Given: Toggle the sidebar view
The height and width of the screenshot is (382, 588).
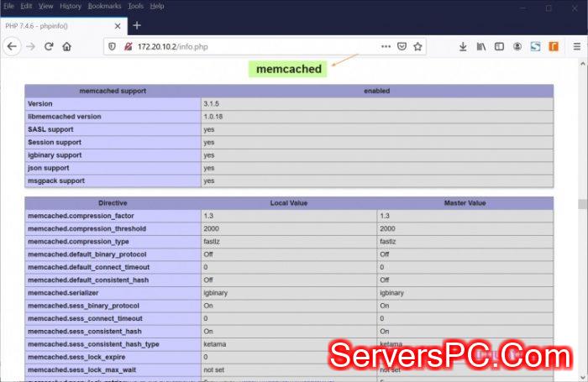Looking at the screenshot, I should coord(500,46).
